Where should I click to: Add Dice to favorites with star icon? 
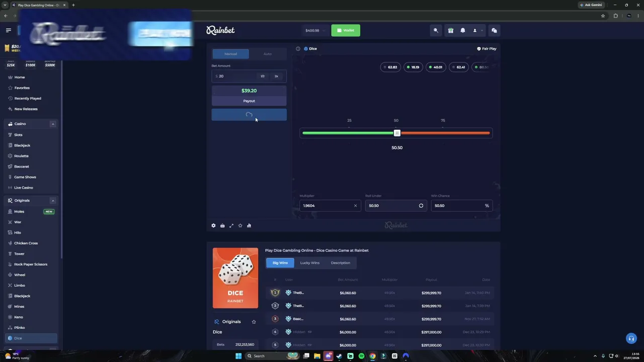240,226
